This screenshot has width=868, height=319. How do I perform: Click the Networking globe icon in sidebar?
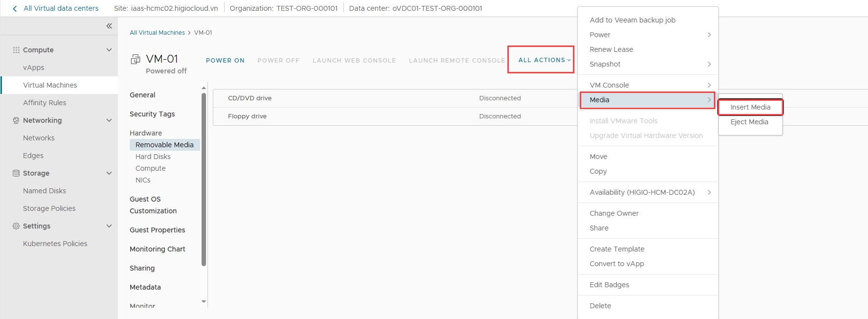16,120
